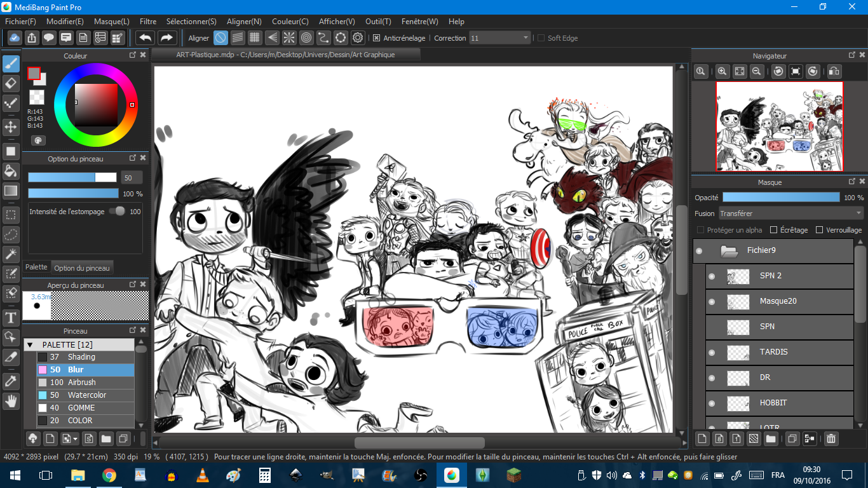Turn off snap with the blue Aligner icon

click(220, 38)
